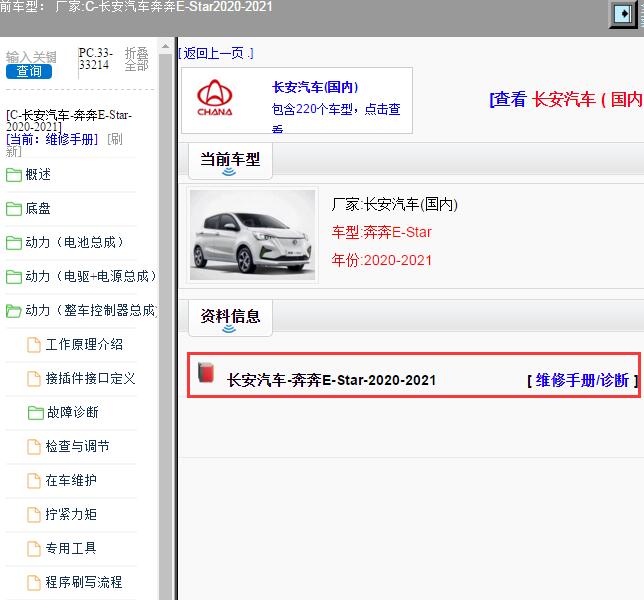The width and height of the screenshot is (644, 600).
Task: Open the 拧紧力矩 page
Action: pyautogui.click(x=71, y=514)
